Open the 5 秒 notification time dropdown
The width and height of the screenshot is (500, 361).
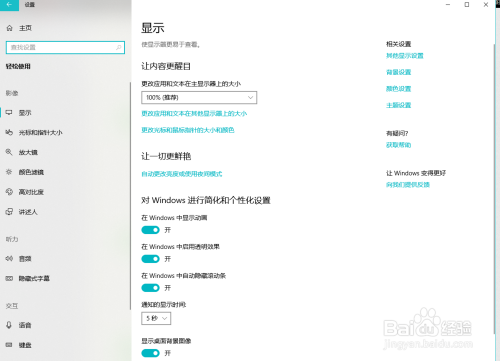click(156, 318)
